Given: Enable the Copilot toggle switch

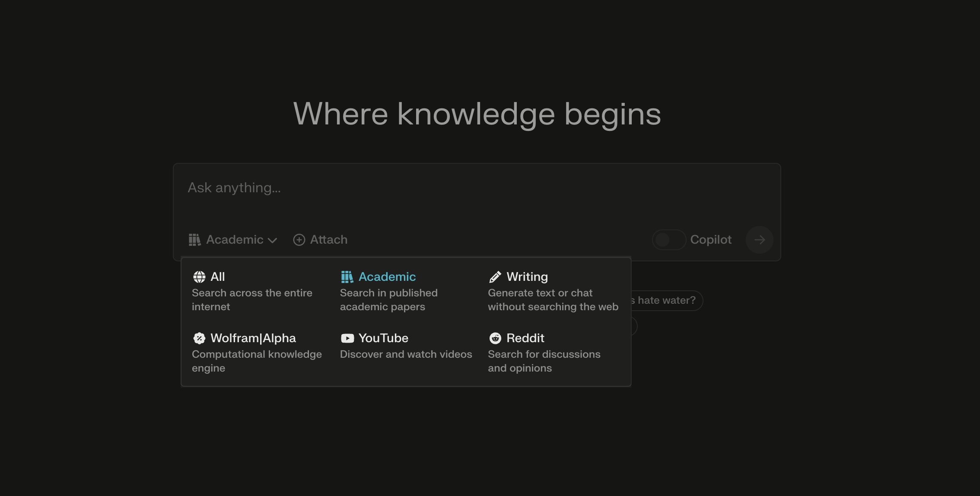Looking at the screenshot, I should 668,240.
